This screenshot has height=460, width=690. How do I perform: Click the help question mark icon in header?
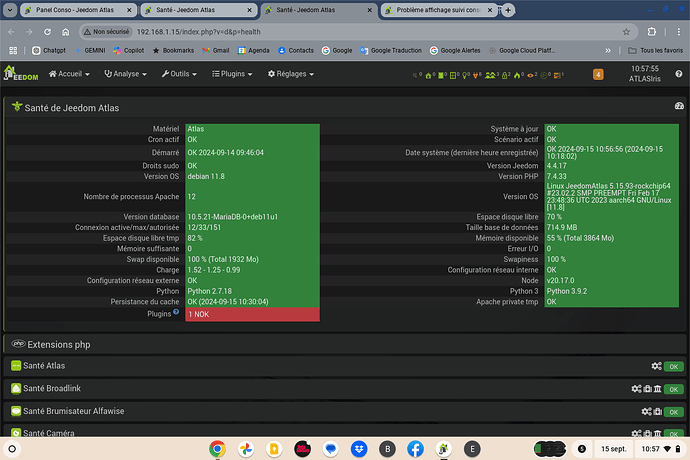(679, 74)
